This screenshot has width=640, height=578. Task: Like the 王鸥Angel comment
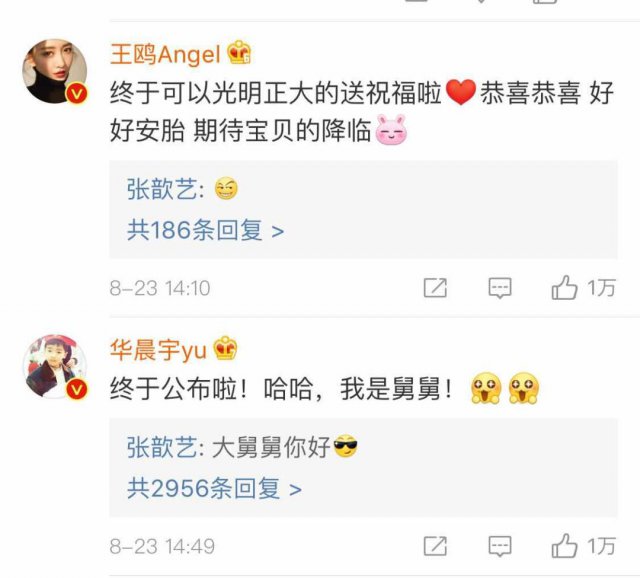pos(564,288)
